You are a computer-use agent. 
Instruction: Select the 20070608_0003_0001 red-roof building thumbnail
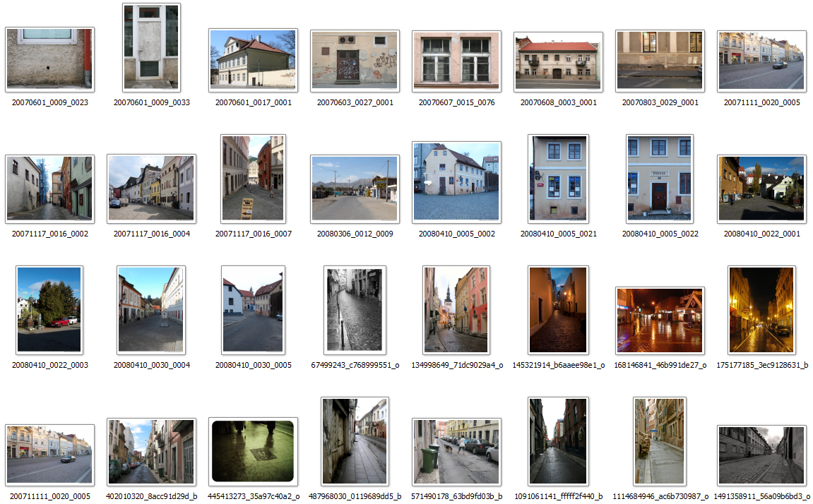click(x=559, y=62)
